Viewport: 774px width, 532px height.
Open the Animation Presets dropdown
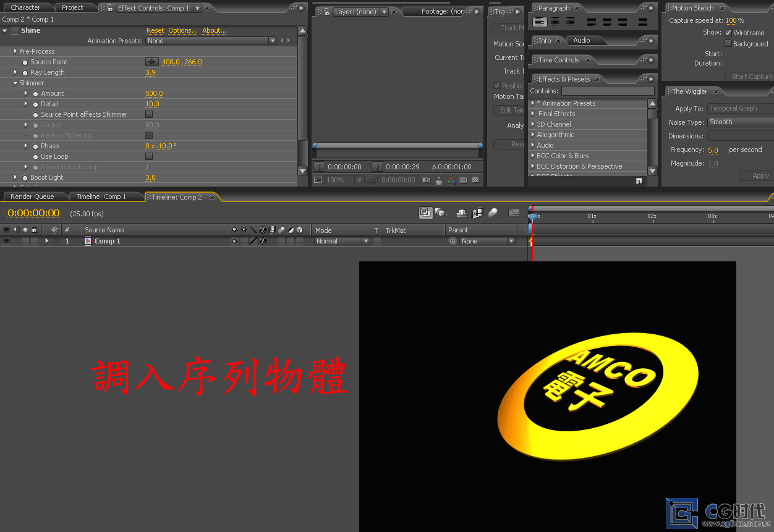pos(211,41)
